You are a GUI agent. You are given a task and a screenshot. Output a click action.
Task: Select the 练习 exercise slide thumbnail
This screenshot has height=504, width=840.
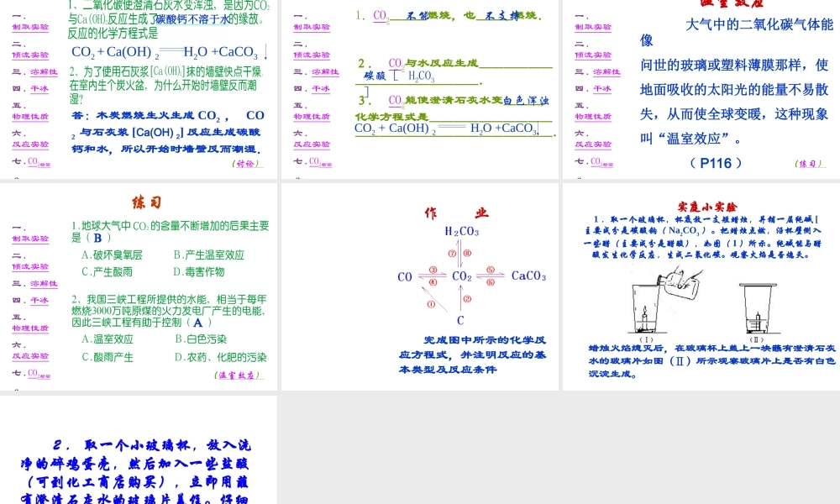[139, 286]
